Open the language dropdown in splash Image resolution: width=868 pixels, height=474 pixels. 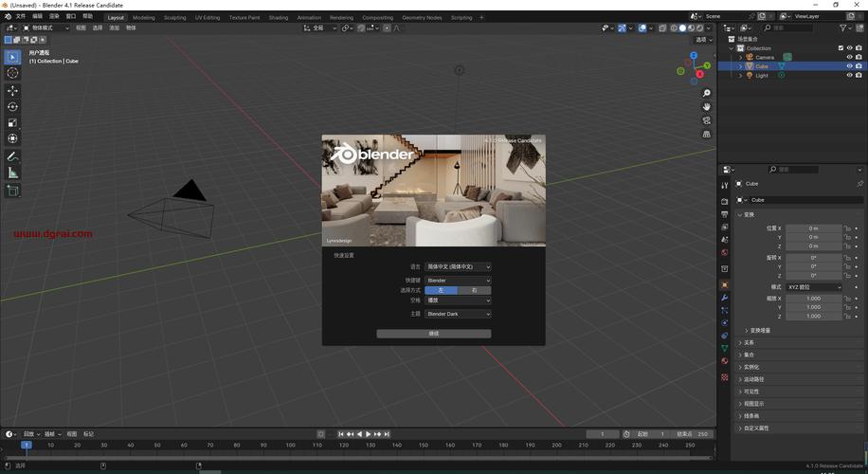pos(458,267)
